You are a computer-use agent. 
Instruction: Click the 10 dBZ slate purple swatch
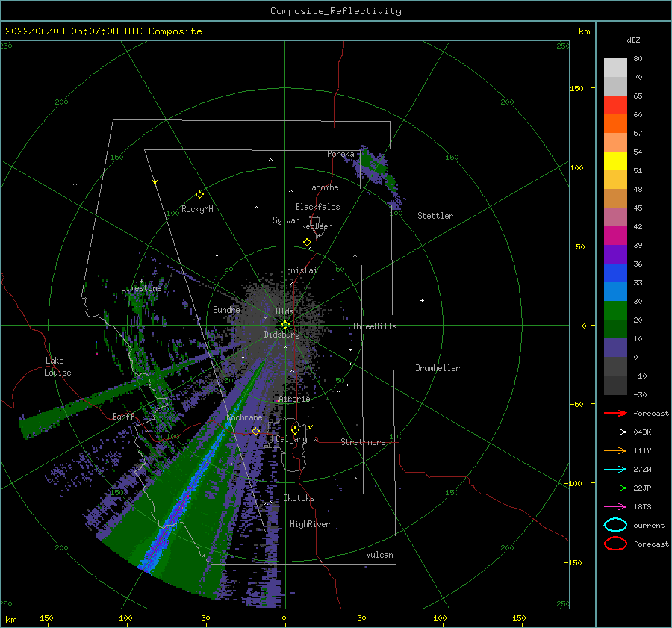615,348
